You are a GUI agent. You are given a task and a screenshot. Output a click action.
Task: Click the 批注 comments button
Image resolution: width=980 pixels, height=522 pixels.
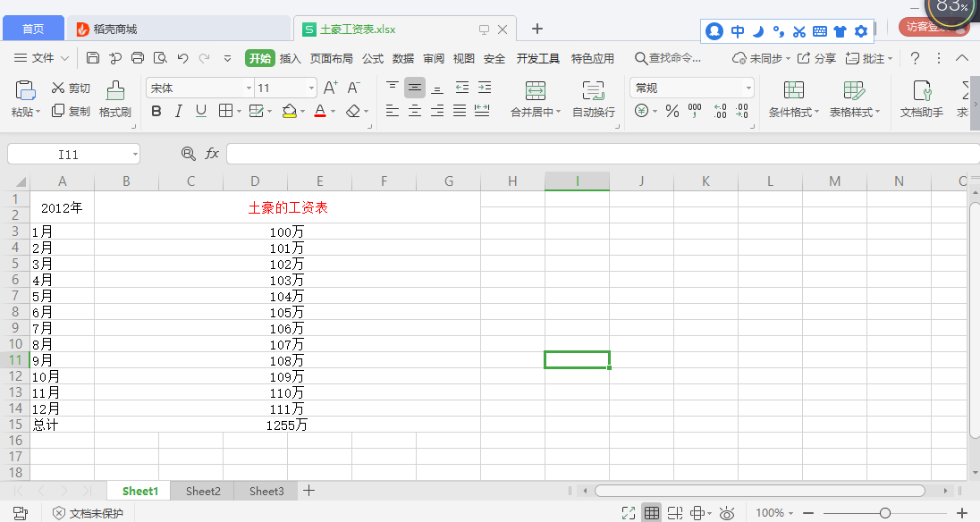coord(869,58)
